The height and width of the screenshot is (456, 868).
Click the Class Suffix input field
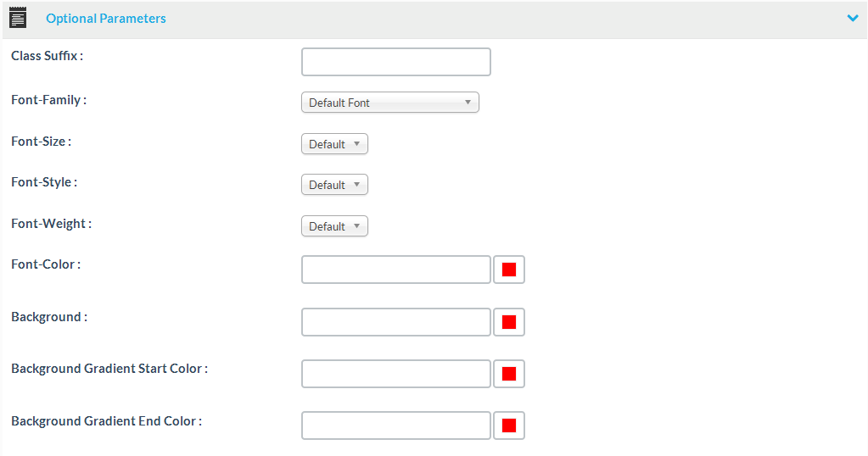coord(395,62)
